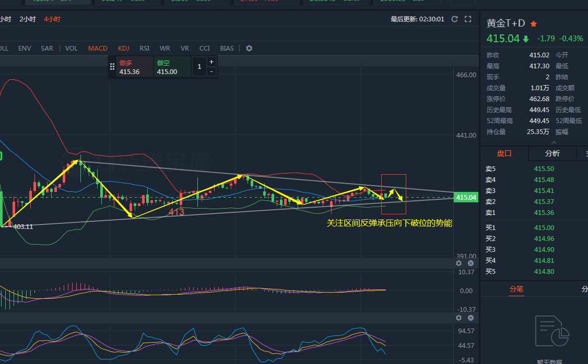588x364 pixels.
Task: Select the 买2 price 414.96
Action: (544, 238)
